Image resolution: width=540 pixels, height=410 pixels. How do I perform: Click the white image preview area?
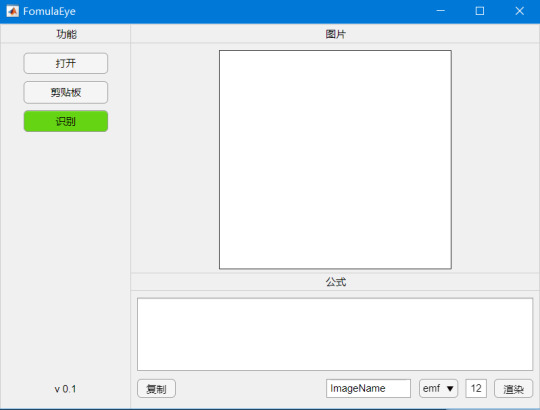click(335, 159)
